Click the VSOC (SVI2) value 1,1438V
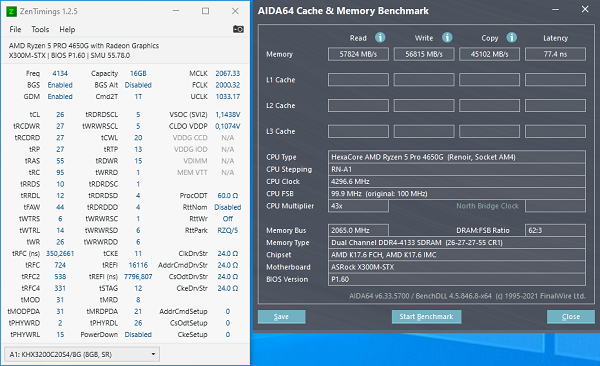The image size is (600, 366). click(228, 115)
